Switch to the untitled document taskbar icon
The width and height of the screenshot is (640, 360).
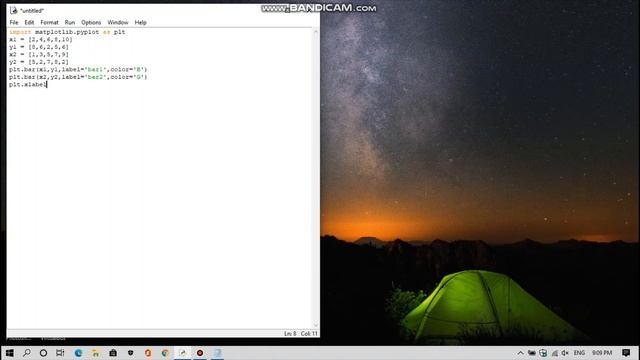[x=218, y=353]
